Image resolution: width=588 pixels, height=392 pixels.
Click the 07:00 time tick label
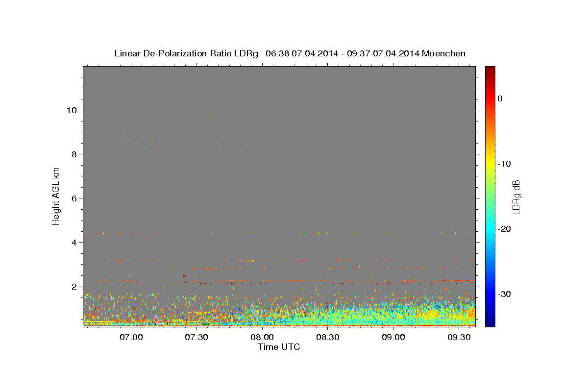131,337
